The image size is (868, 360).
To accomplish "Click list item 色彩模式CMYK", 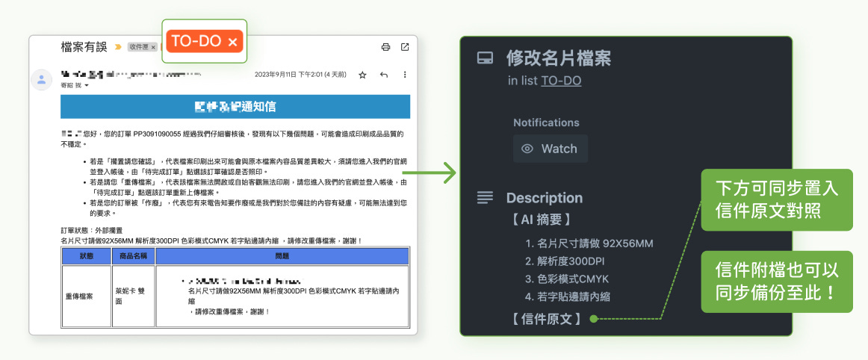I will coord(573,279).
